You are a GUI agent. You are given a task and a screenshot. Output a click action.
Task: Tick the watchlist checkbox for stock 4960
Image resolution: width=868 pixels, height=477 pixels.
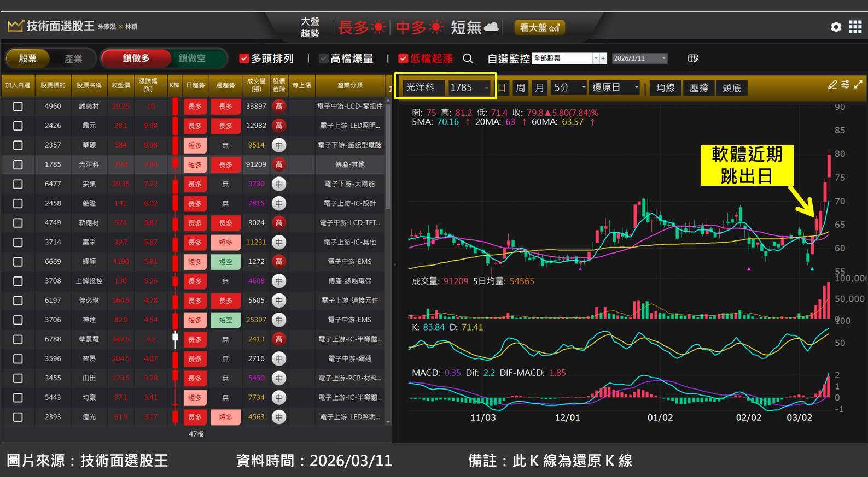(x=18, y=107)
